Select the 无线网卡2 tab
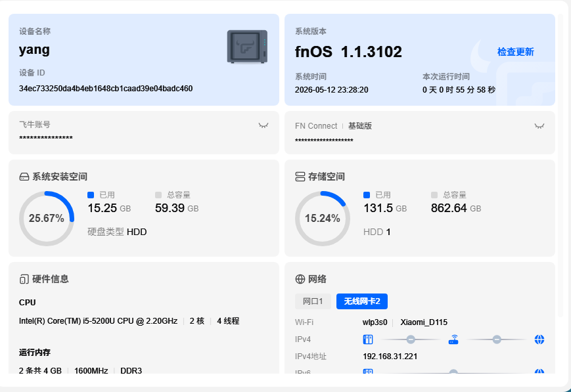Viewport: 571px width, 392px height. pos(362,301)
